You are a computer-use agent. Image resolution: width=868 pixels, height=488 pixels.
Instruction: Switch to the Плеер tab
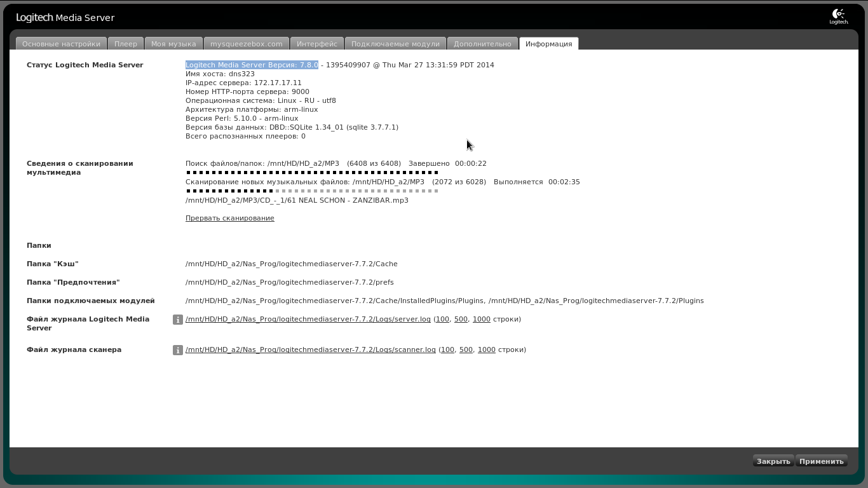126,44
